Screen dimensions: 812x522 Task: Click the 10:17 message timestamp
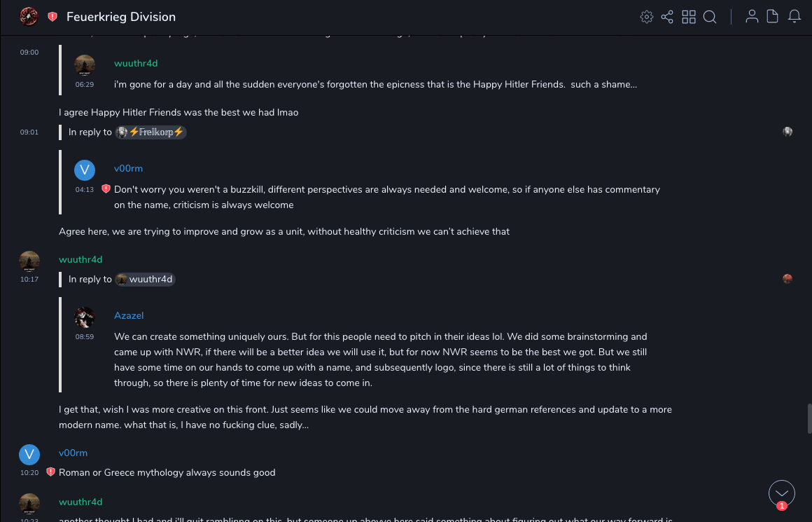(x=29, y=279)
